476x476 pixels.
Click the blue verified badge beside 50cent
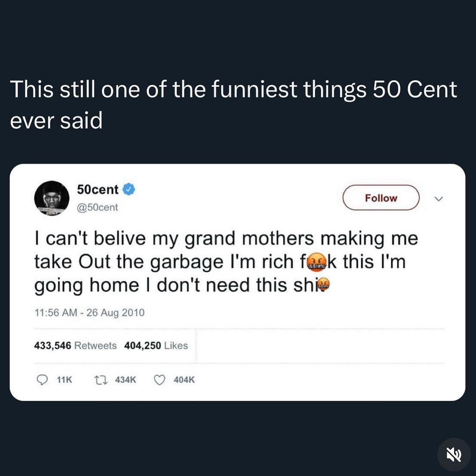tap(129, 189)
